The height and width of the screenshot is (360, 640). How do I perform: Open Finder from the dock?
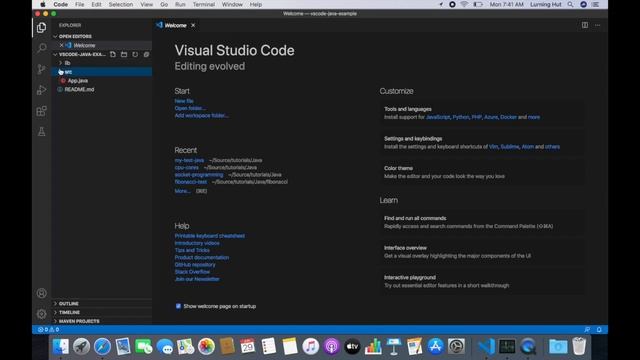[x=60, y=347]
